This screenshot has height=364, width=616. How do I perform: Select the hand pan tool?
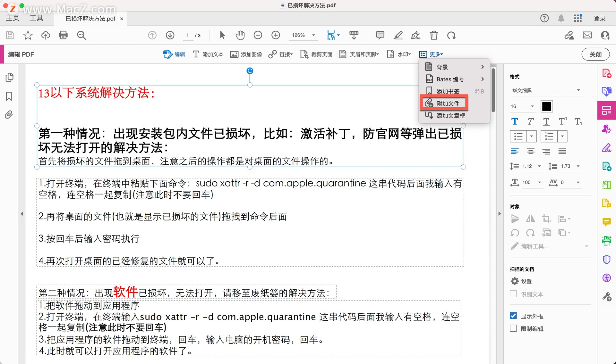tap(240, 35)
